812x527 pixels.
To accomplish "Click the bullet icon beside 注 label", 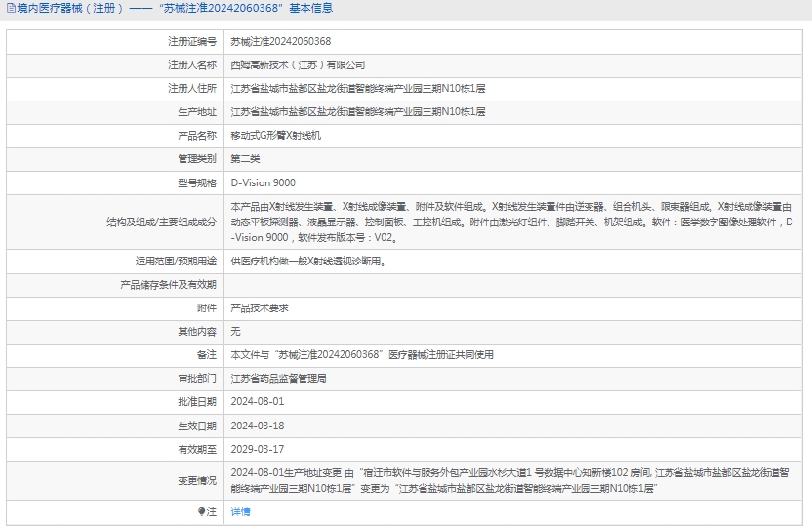I will [x=202, y=511].
